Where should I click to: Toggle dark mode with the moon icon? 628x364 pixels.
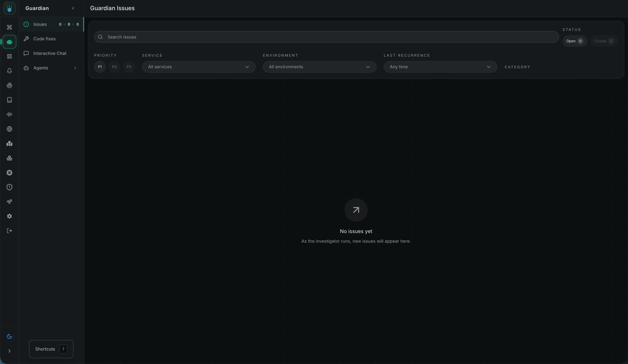click(9, 336)
